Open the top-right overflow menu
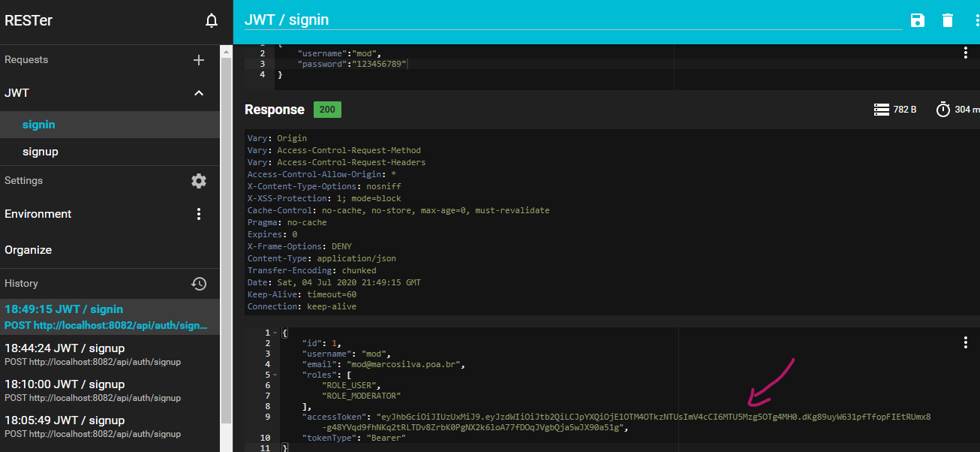980x452 pixels. click(x=975, y=20)
